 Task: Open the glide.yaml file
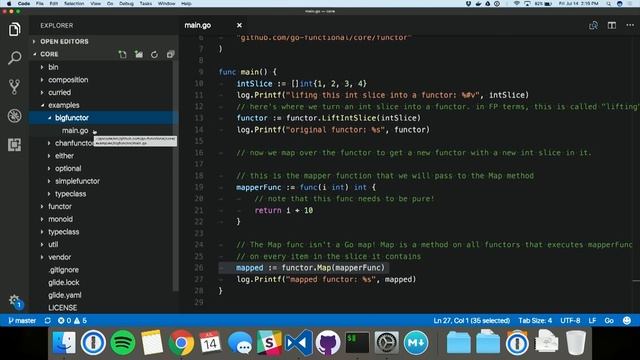(x=64, y=295)
